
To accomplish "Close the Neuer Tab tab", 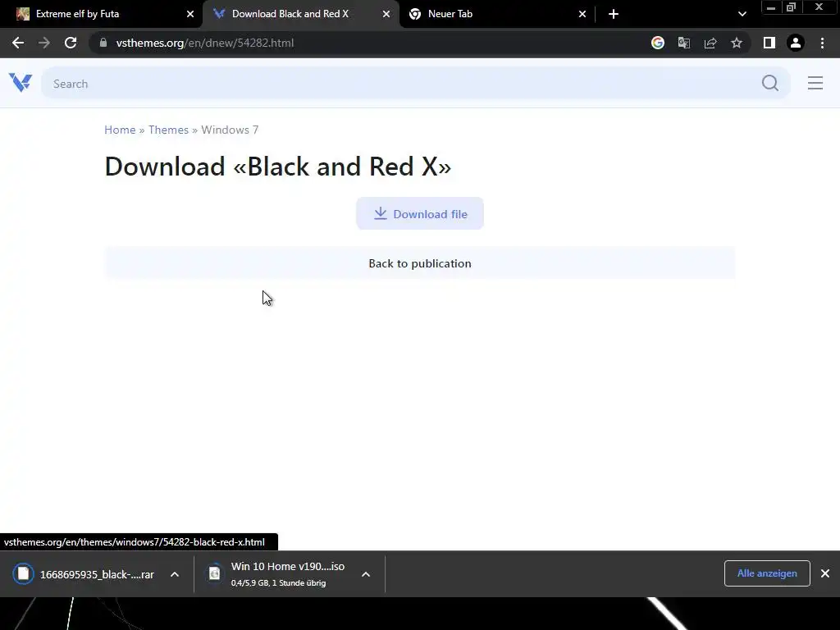I will [582, 14].
